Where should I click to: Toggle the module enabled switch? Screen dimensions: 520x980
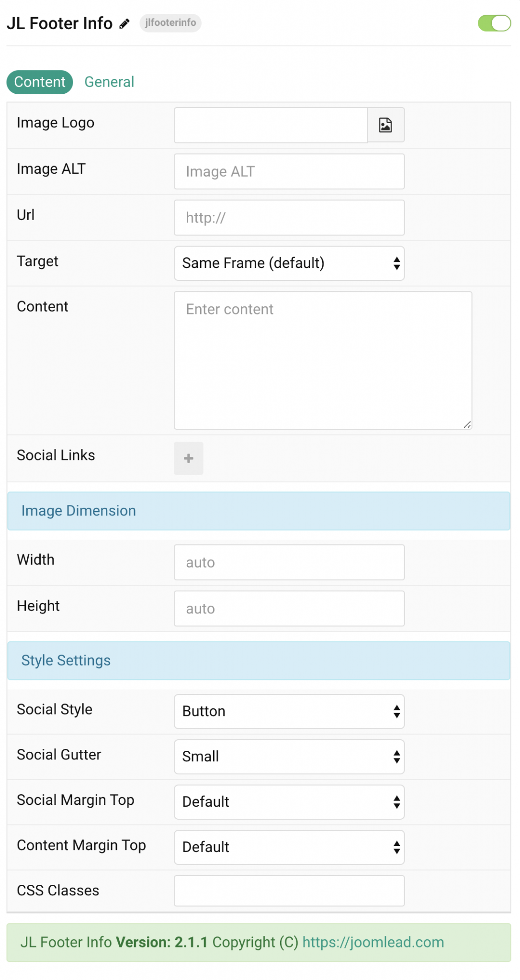pos(494,22)
